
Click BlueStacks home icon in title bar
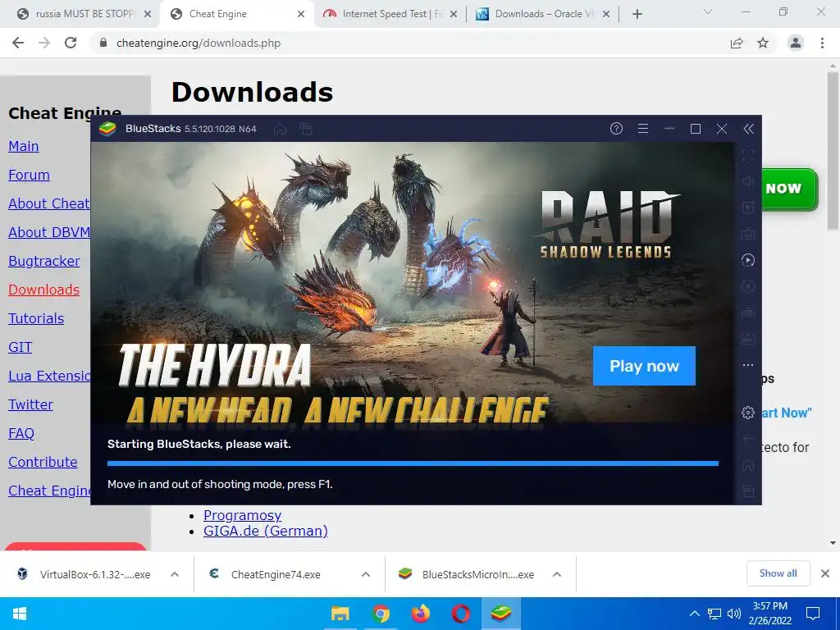pyautogui.click(x=280, y=129)
